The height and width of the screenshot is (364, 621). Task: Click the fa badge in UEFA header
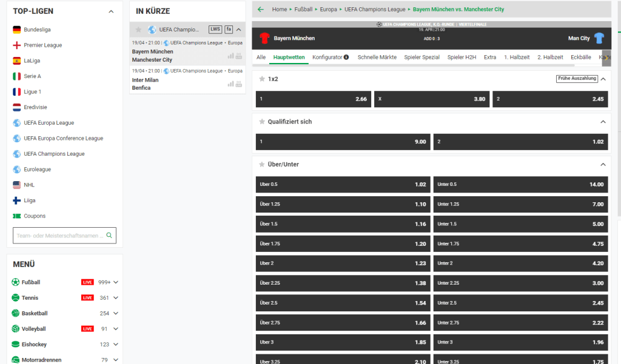pyautogui.click(x=229, y=29)
